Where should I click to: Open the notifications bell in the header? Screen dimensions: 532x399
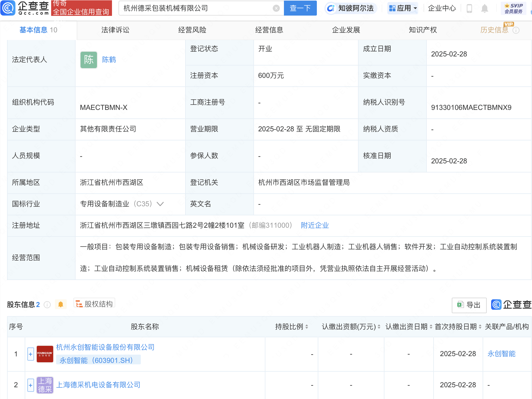tap(485, 9)
